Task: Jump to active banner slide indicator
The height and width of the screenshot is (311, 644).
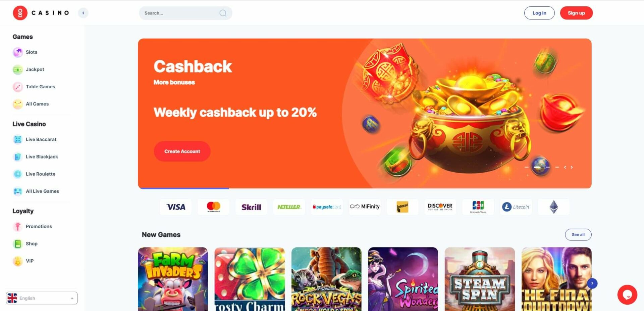Action: point(537,167)
